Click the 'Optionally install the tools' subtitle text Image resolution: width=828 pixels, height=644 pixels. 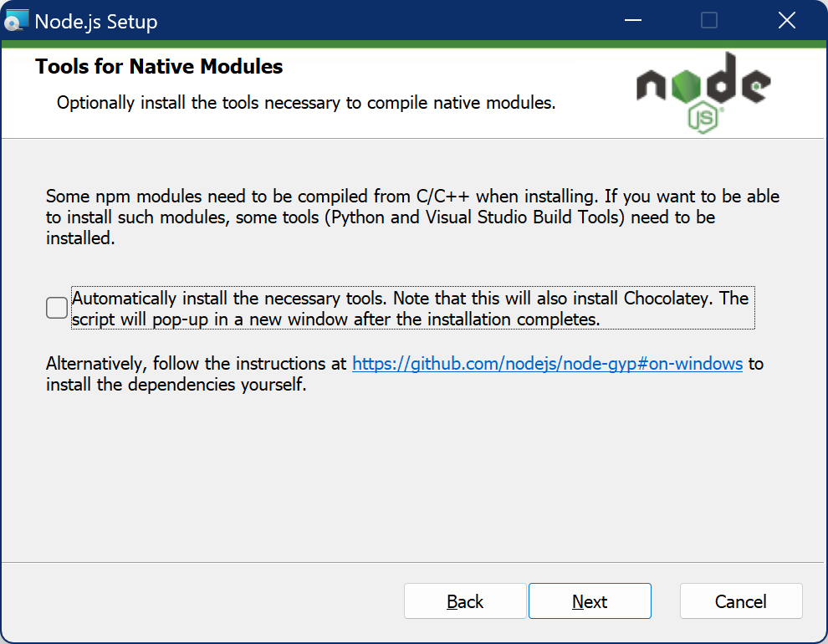click(306, 103)
